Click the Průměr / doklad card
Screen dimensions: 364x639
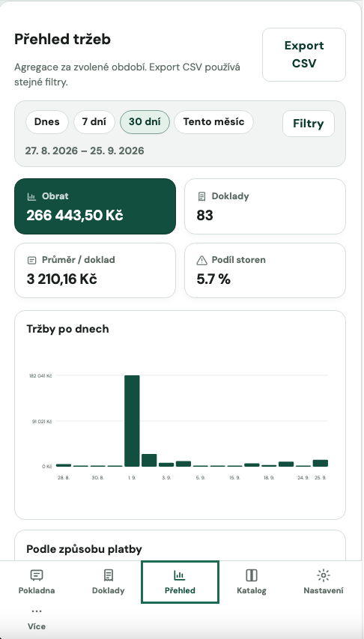point(95,270)
